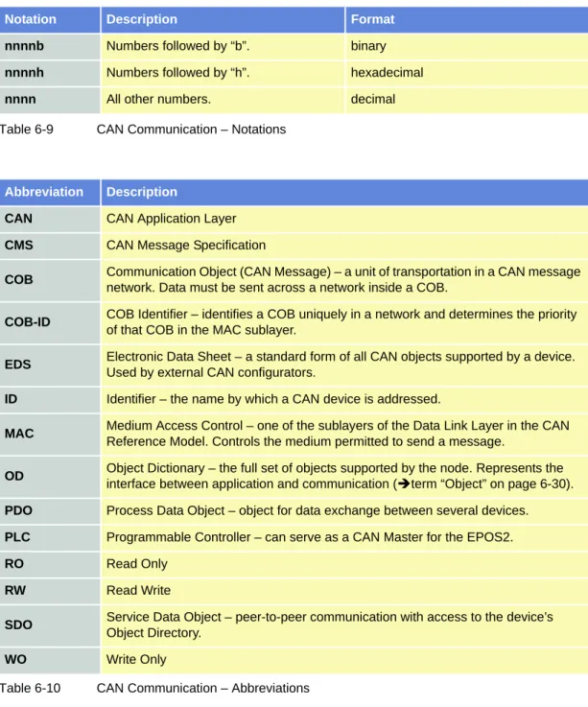Viewport: 588px width, 707px height.
Task: Click the 'Format' column header
Action: coord(467,19)
